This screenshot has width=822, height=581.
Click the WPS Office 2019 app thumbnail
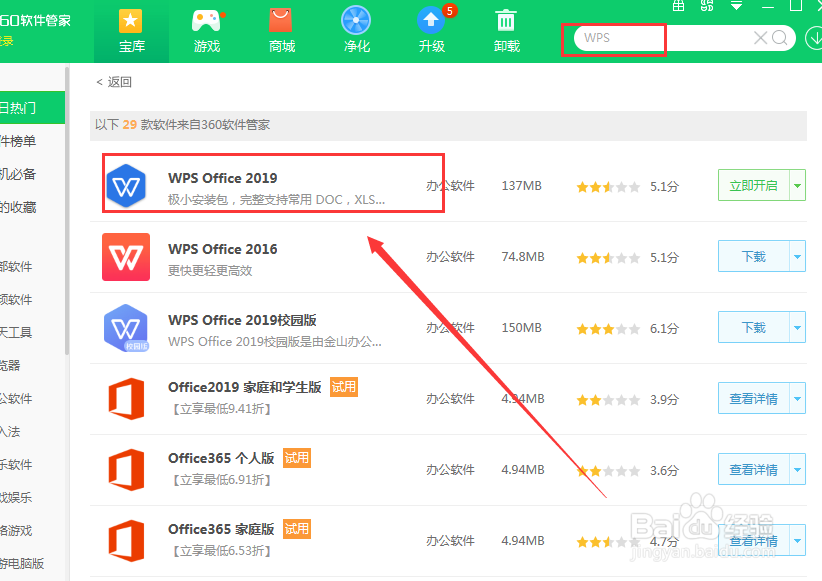(x=126, y=185)
